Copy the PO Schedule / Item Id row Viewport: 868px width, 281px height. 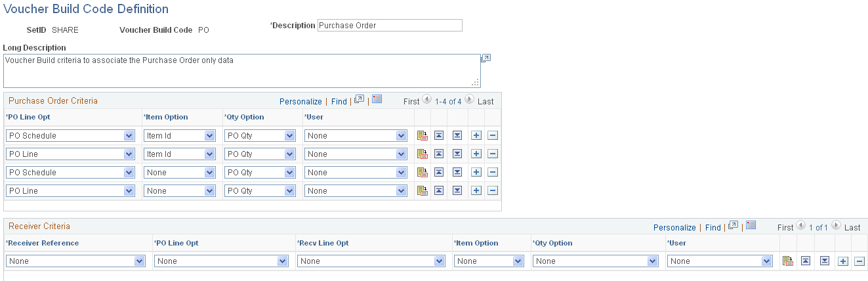pos(423,136)
